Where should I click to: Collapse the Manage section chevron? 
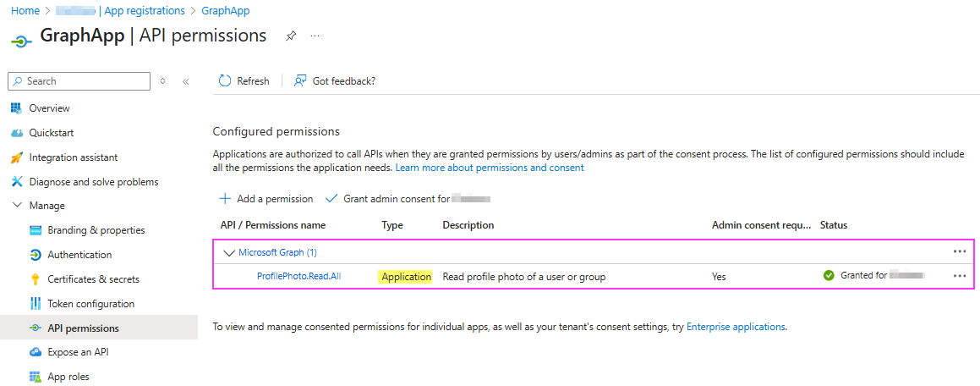17,205
